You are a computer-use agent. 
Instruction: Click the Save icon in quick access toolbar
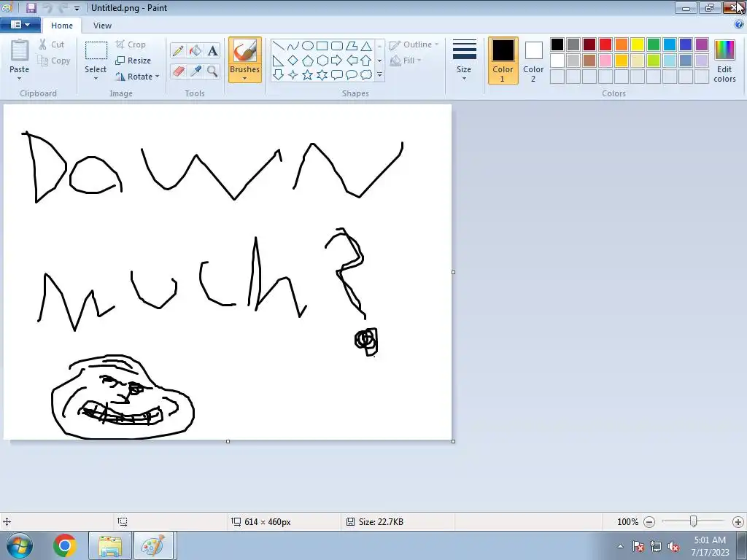point(31,7)
